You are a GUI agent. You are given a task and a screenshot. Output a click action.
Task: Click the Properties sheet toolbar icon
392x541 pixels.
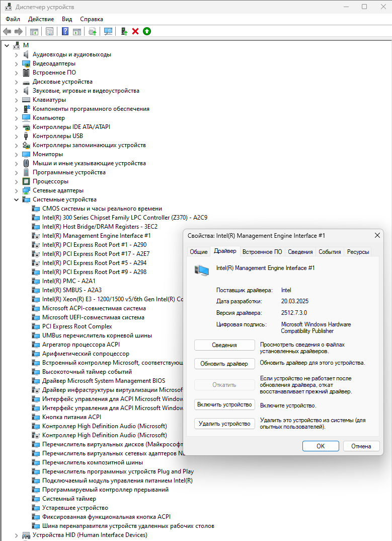pyautogui.click(x=49, y=31)
